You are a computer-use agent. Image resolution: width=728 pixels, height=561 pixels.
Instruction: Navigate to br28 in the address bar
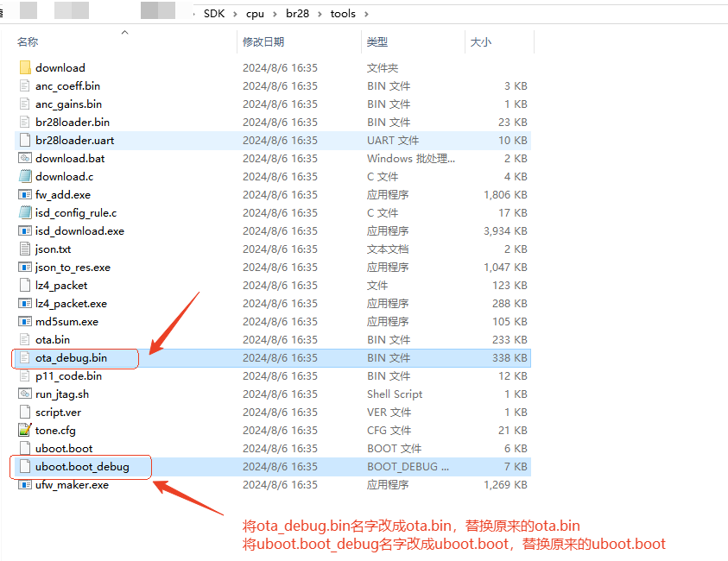[298, 14]
